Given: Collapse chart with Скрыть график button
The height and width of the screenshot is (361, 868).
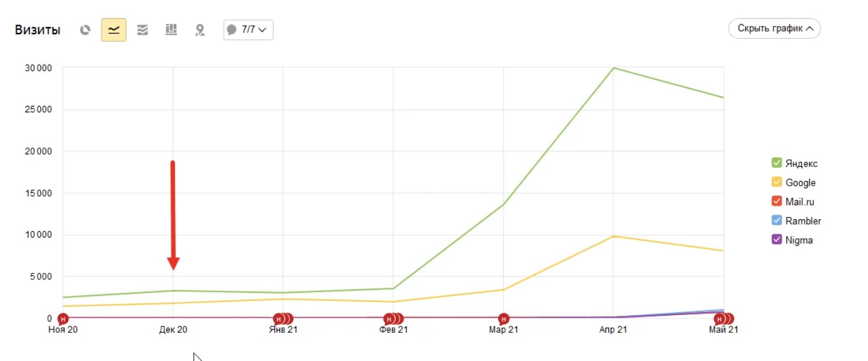Looking at the screenshot, I should tap(775, 28).
